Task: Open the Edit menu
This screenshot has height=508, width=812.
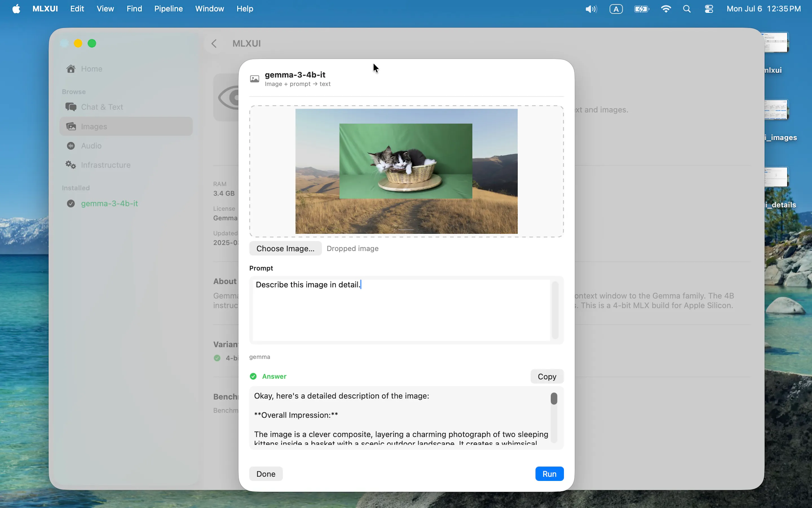Action: click(77, 9)
